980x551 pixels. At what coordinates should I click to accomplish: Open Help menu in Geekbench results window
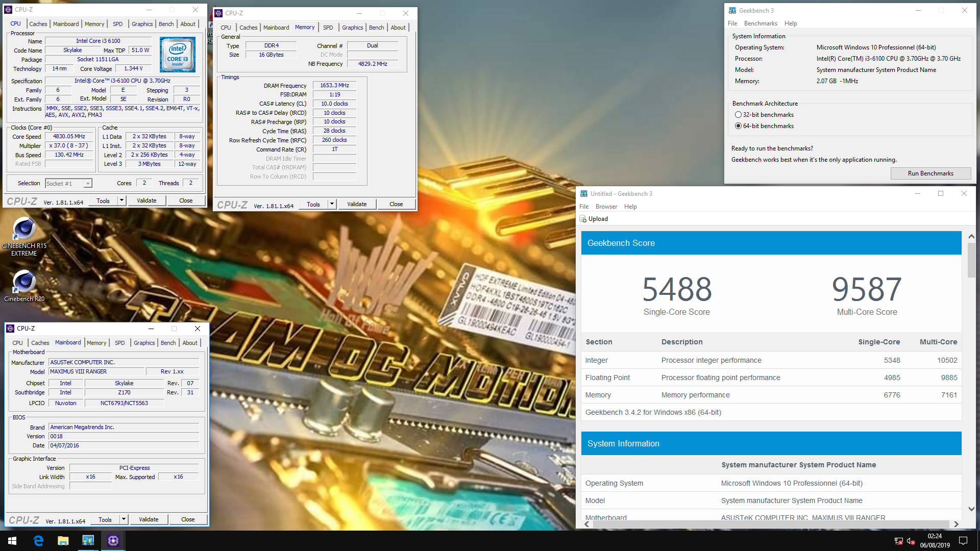[630, 207]
